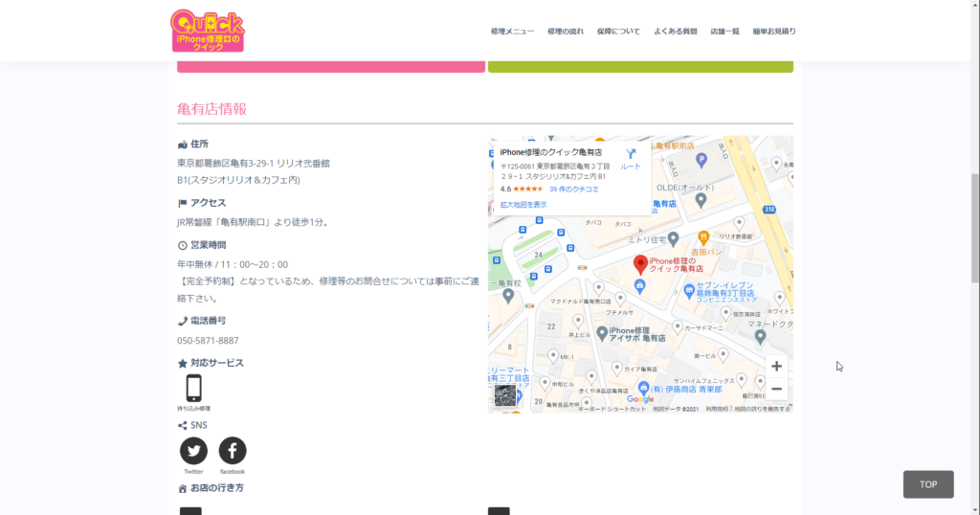The image size is (980, 515).
Task: Click the page vertical scrollbar thumb
Action: click(975, 228)
